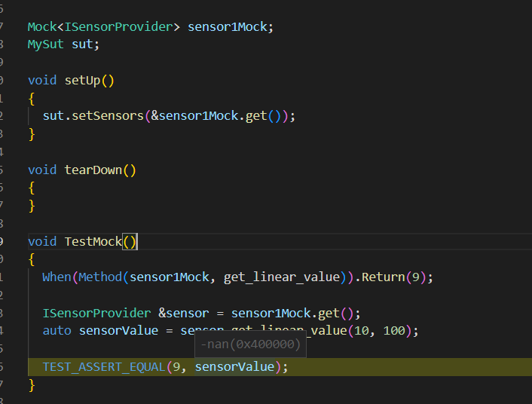Click the &sensor reference variable
Image resolution: width=532 pixels, height=404 pixels.
click(x=182, y=314)
